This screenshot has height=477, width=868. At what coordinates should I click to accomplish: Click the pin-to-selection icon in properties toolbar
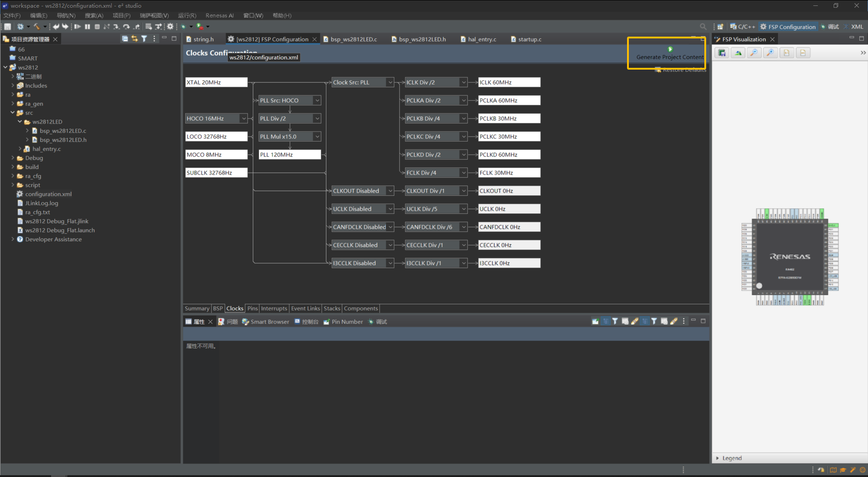[595, 321]
